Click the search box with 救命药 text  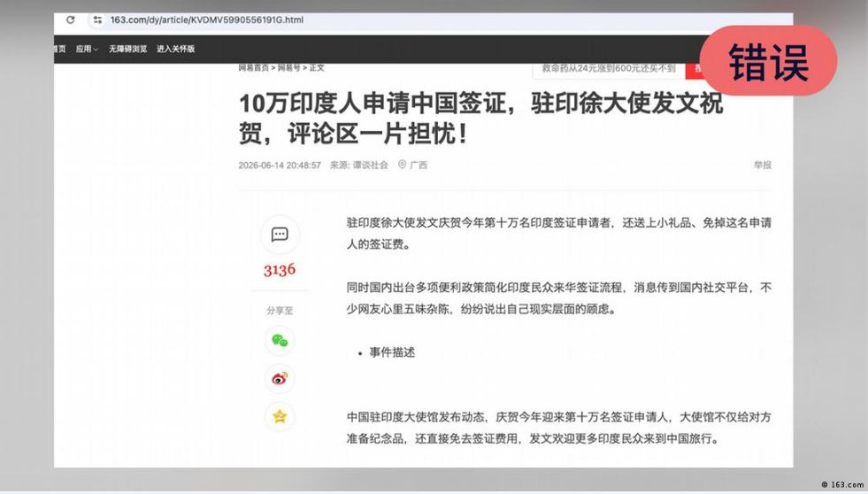pyautogui.click(x=609, y=69)
